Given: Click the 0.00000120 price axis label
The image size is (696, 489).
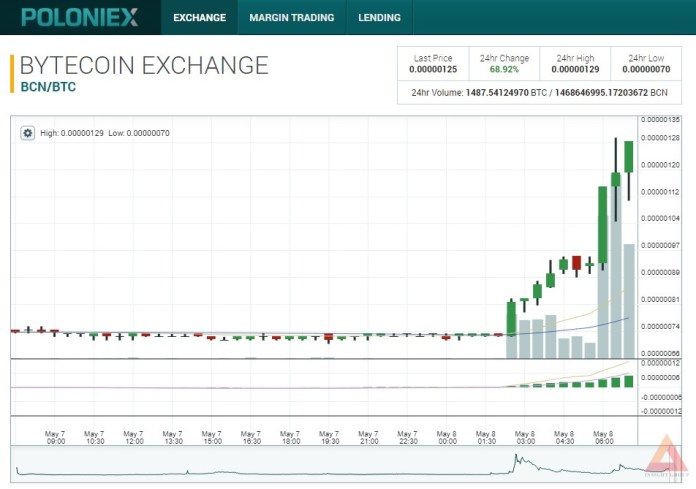Looking at the screenshot, I should 660,165.
